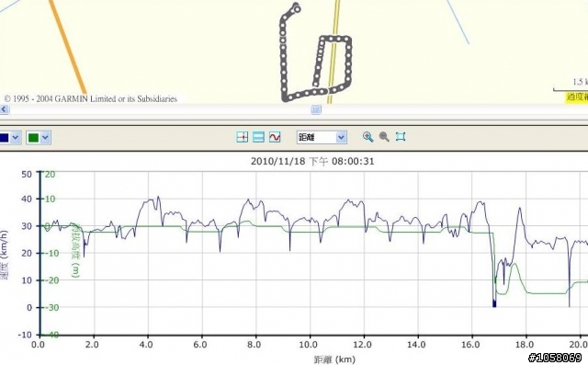Click the 50 tick on speed axis
The image size is (588, 365).
[27, 174]
